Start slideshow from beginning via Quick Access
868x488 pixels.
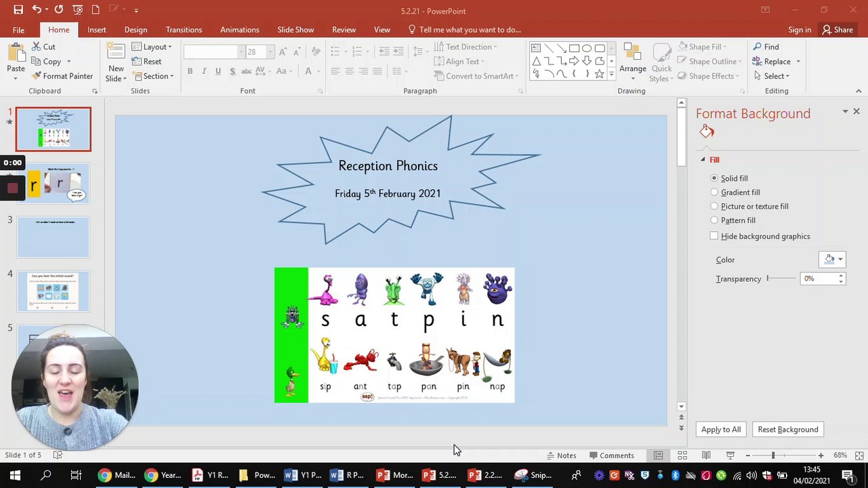pos(78,10)
